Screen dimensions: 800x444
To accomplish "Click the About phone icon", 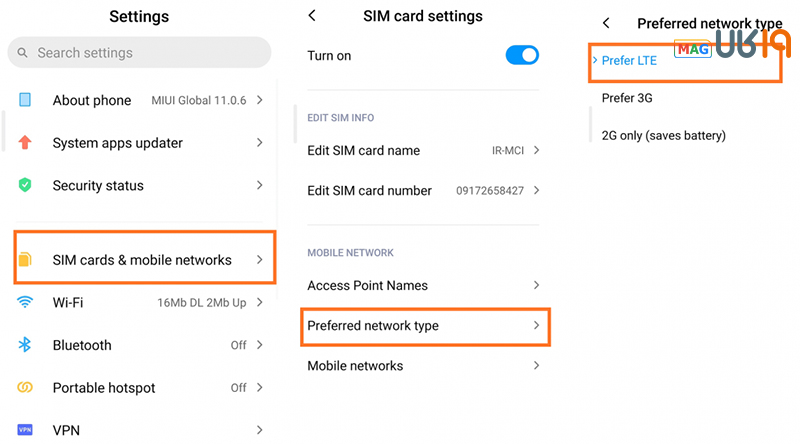I will [x=25, y=100].
